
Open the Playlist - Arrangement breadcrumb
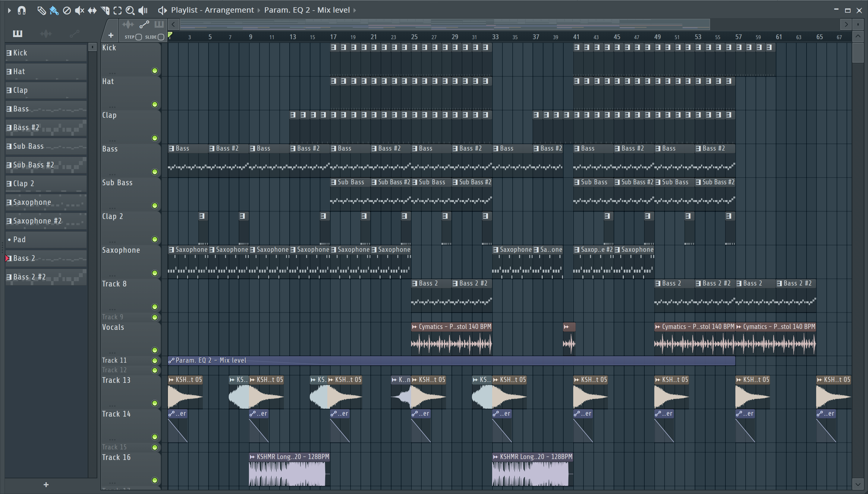click(x=212, y=10)
